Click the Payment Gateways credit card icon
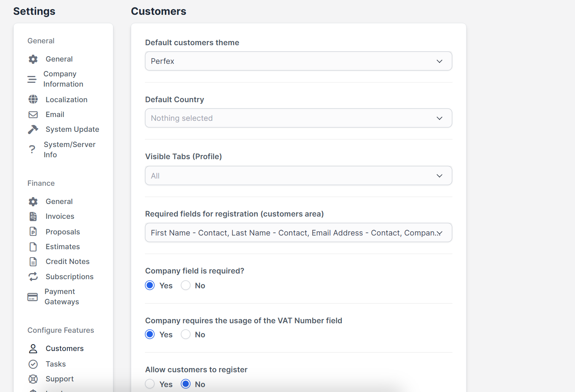 [33, 297]
